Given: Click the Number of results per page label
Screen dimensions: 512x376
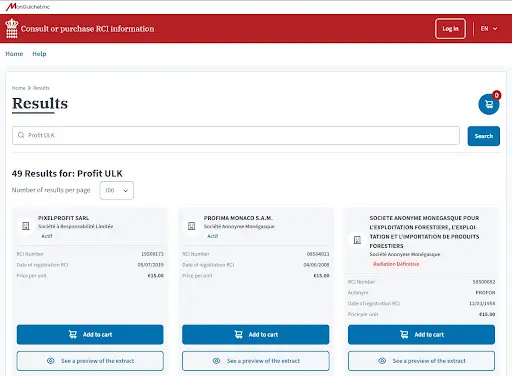Looking at the screenshot, I should (x=51, y=190).
